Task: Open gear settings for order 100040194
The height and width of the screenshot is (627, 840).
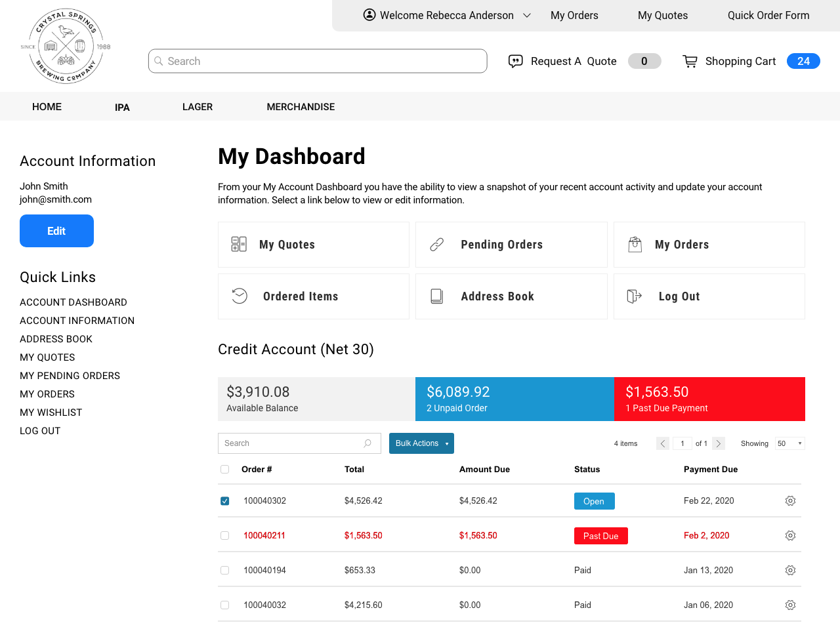Action: pos(790,571)
